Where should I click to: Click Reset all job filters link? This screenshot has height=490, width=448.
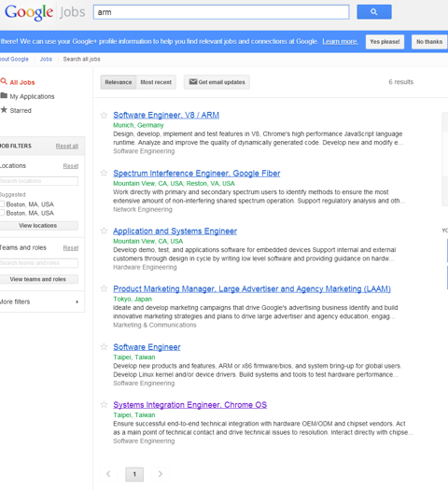(67, 146)
